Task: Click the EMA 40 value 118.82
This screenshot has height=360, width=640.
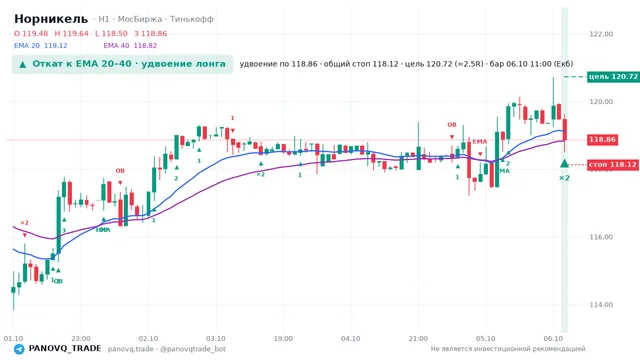Action: [145, 46]
